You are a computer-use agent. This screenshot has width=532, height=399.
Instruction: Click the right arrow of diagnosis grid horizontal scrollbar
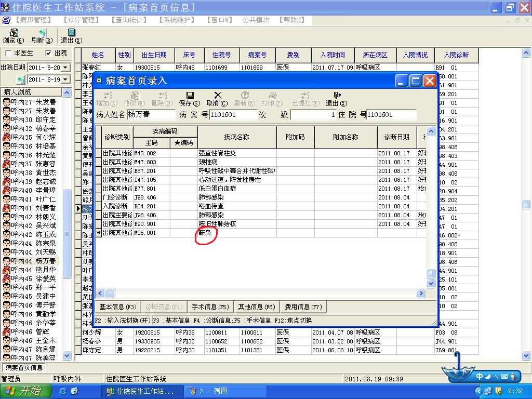[x=421, y=293]
